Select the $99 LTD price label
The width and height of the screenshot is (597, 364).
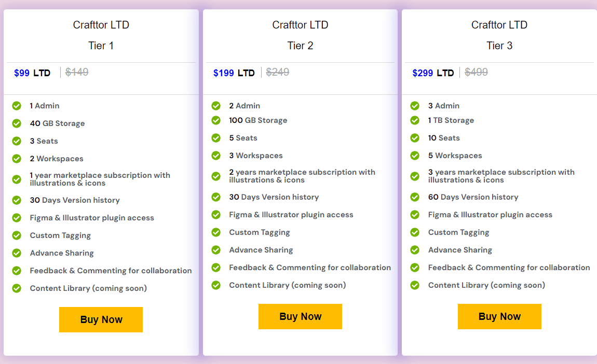32,73
